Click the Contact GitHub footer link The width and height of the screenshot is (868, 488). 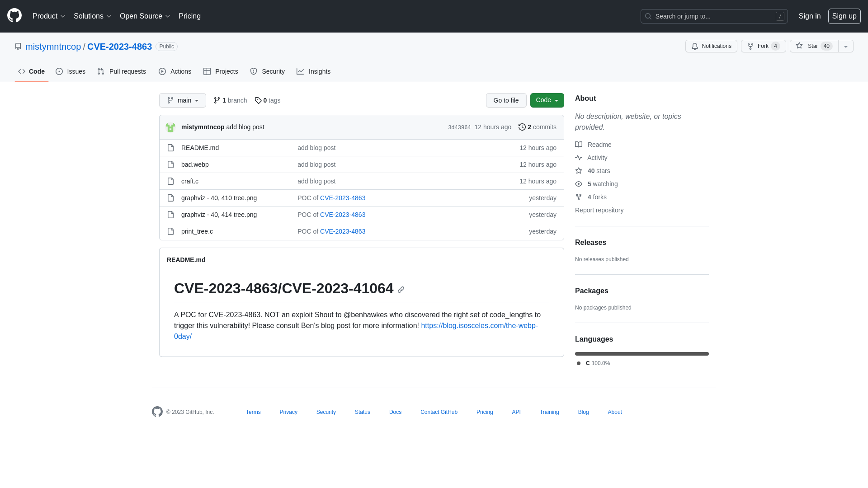coord(439,412)
